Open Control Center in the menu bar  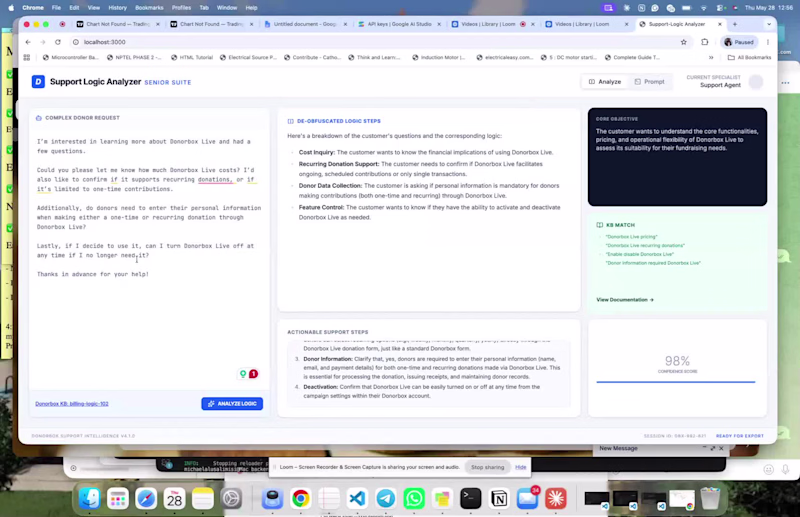tap(721, 8)
